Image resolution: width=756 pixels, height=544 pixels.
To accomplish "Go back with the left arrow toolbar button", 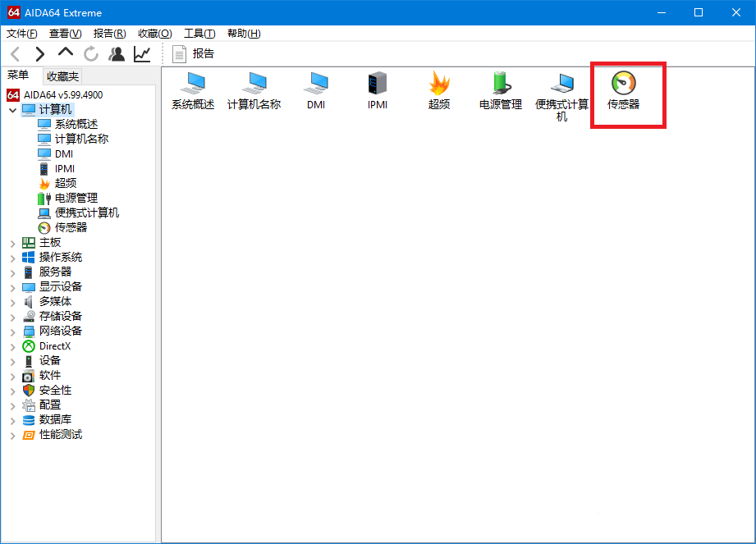I will [x=16, y=54].
